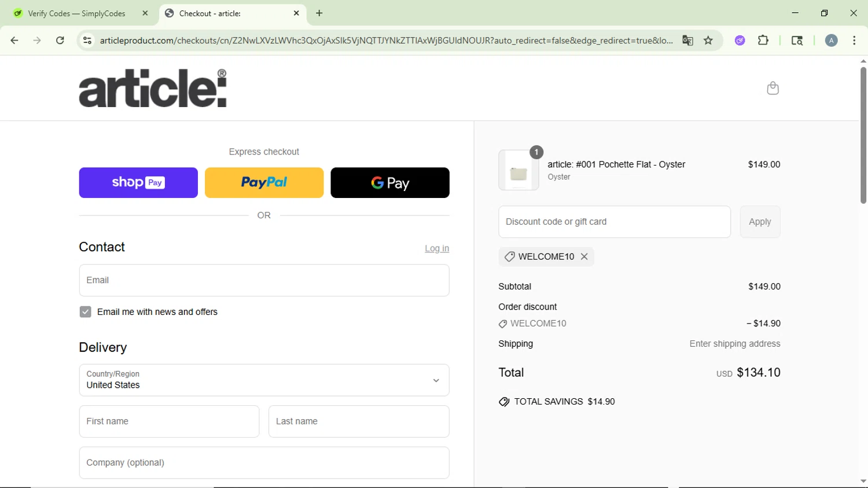
Task: Open the shopping bag cart icon
Action: click(773, 88)
